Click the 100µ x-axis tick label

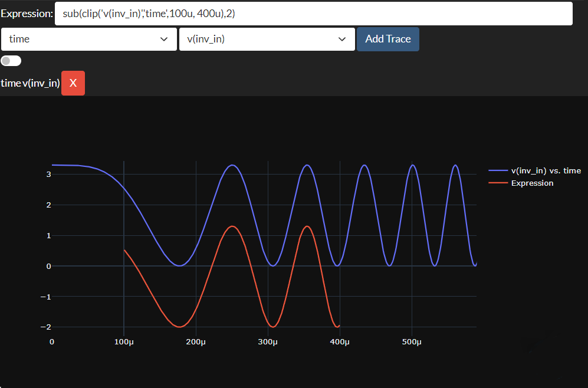click(x=124, y=342)
